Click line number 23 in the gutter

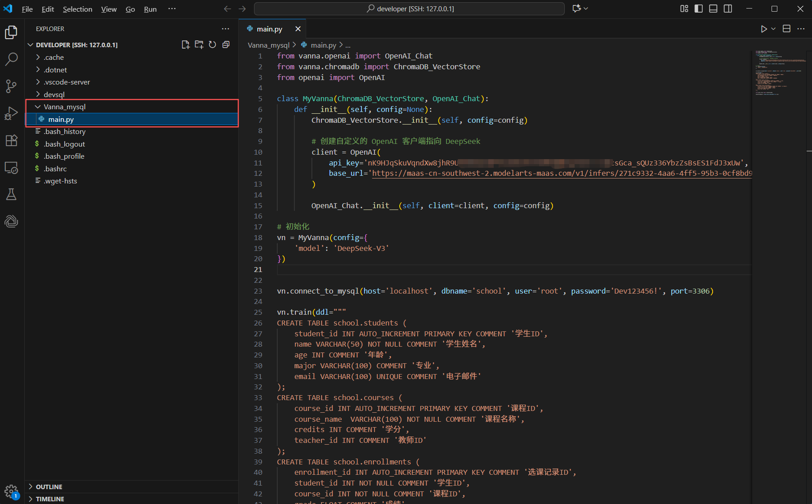coord(258,291)
